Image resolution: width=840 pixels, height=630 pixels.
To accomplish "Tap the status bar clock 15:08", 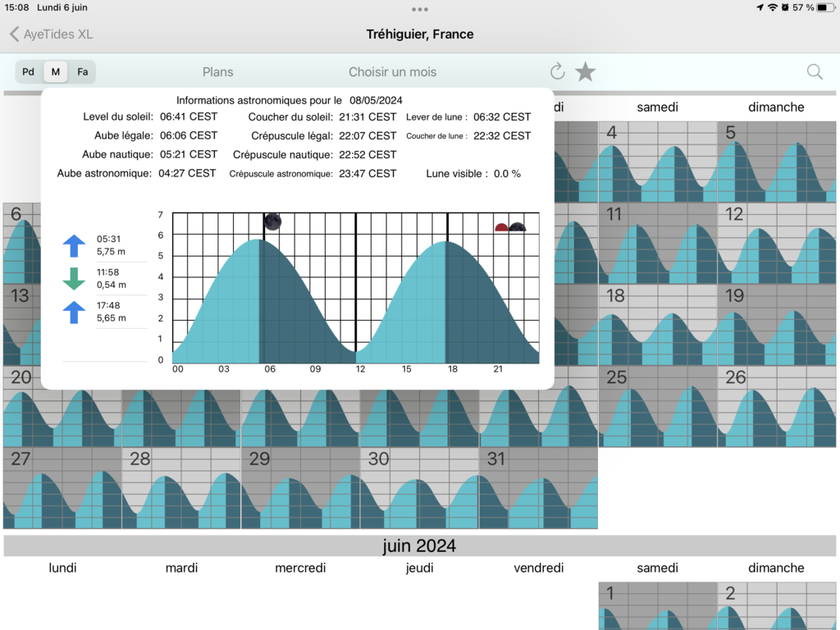I will click(16, 7).
